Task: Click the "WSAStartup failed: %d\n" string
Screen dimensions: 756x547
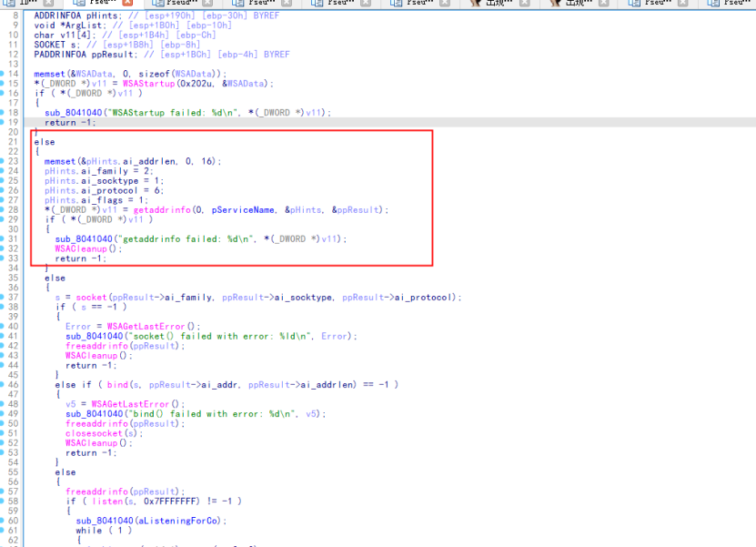Action: (173, 112)
